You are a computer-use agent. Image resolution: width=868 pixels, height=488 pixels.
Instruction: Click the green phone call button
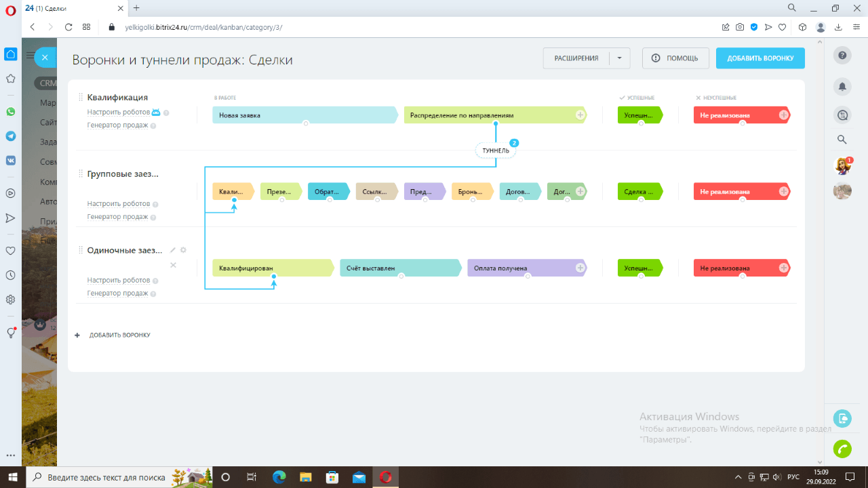coord(842,449)
